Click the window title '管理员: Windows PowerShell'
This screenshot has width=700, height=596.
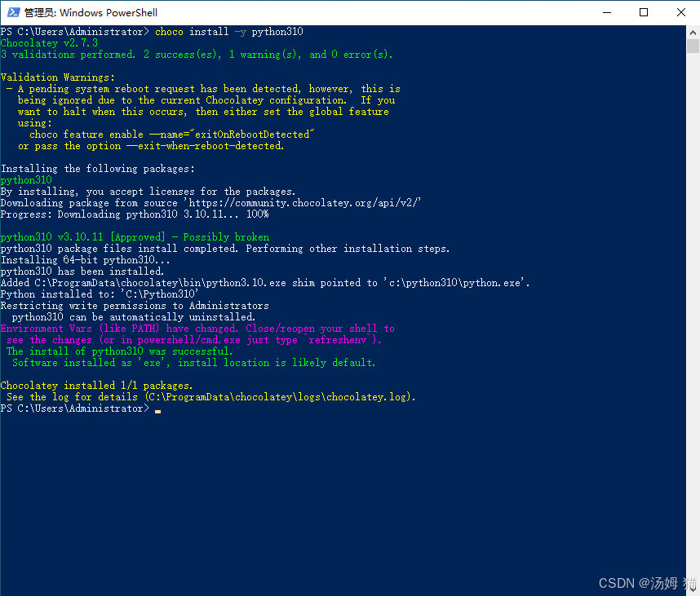point(91,12)
